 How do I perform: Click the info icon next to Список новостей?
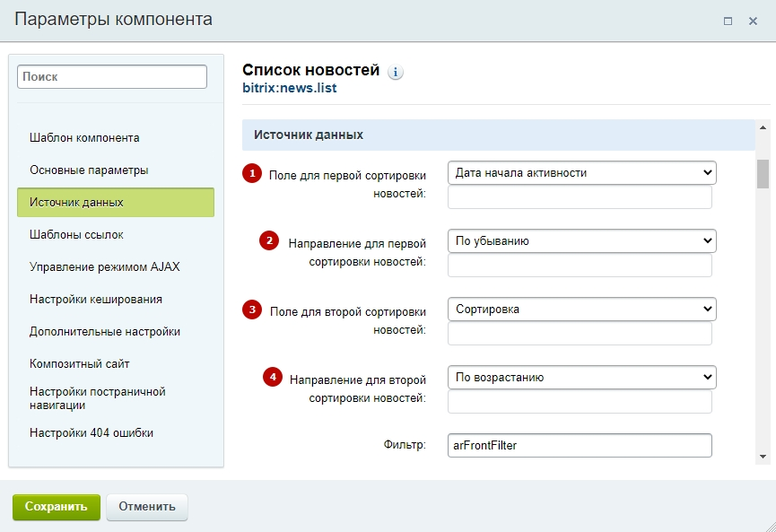396,73
